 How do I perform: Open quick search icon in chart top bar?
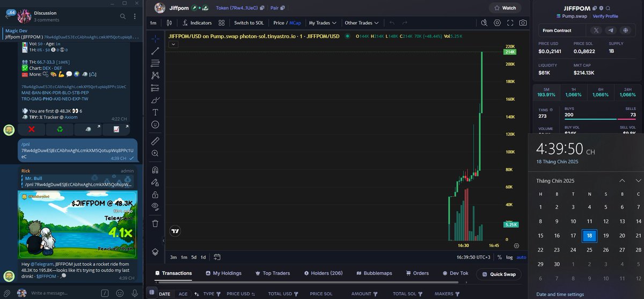pyautogui.click(x=484, y=23)
